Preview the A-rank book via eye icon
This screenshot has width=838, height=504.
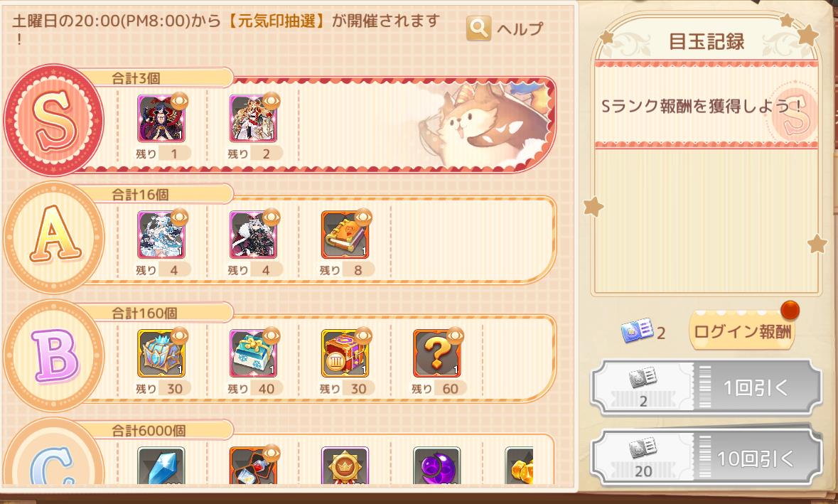pyautogui.click(x=363, y=218)
